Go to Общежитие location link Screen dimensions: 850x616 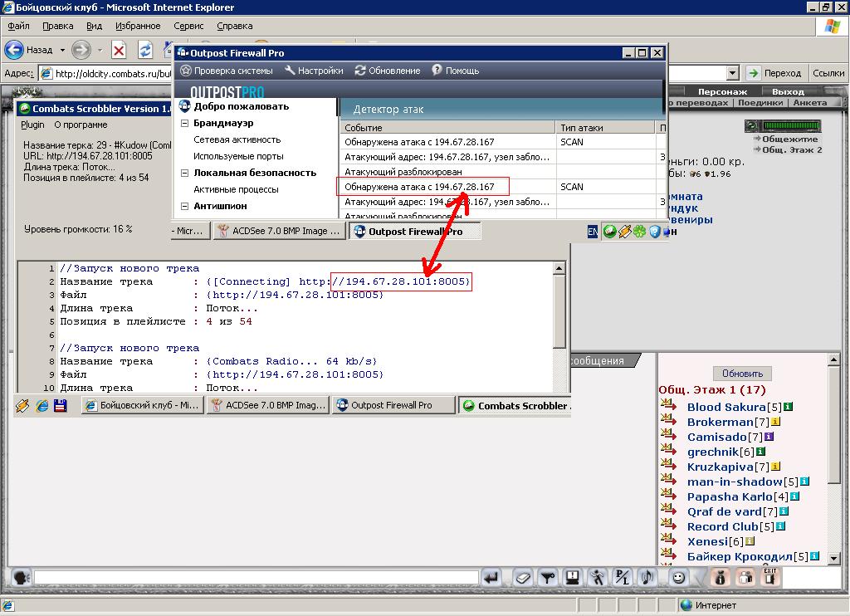pos(790,139)
